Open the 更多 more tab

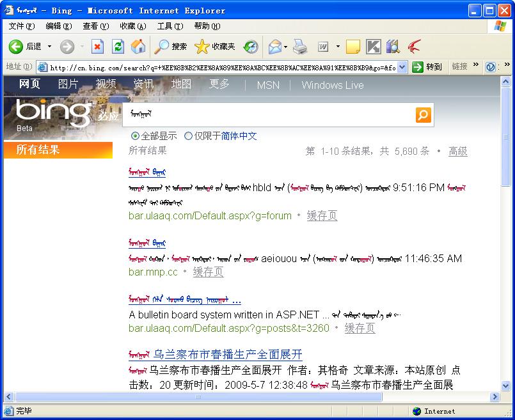pos(219,84)
